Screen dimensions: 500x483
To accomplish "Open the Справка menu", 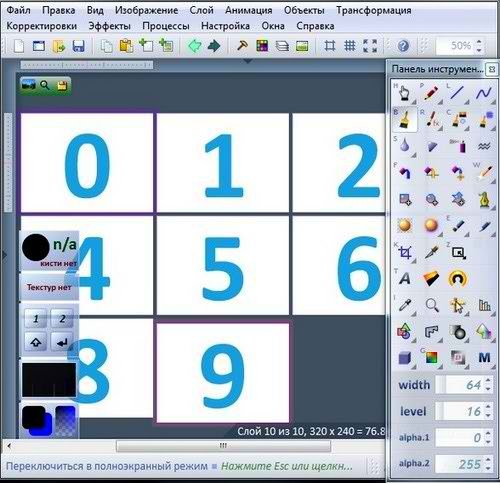I will pyautogui.click(x=315, y=26).
